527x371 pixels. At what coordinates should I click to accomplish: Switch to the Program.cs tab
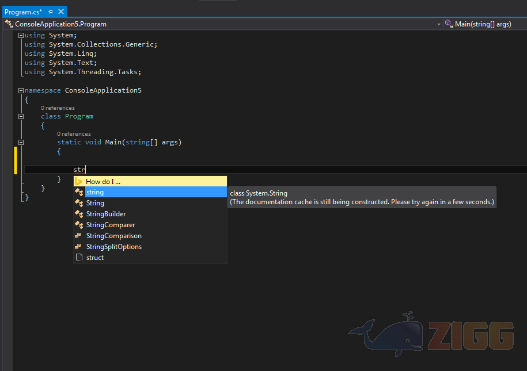pos(23,12)
